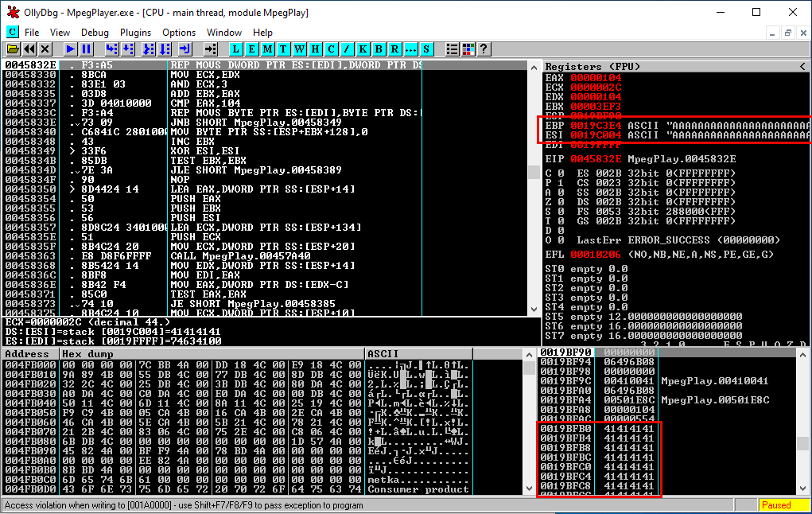The width and height of the screenshot is (812, 514).
Task: Open the View menu
Action: click(60, 32)
